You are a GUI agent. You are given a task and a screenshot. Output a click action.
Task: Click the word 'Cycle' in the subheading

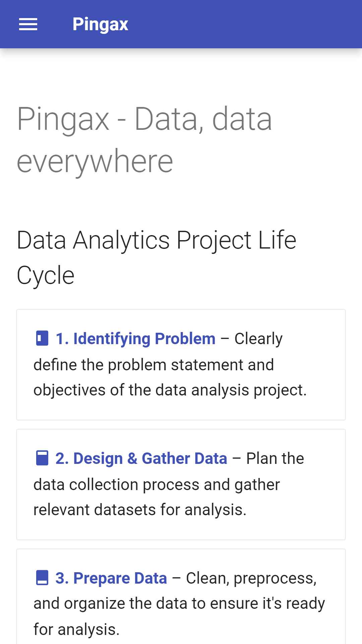(46, 276)
